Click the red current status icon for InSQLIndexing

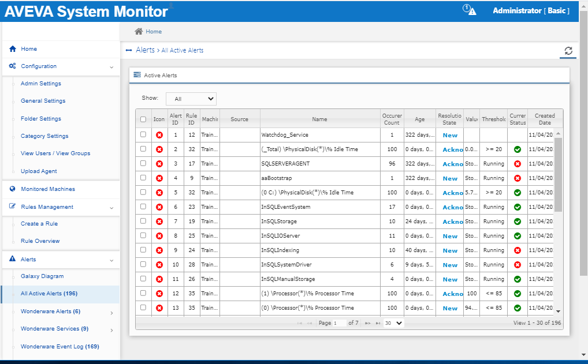[518, 250]
